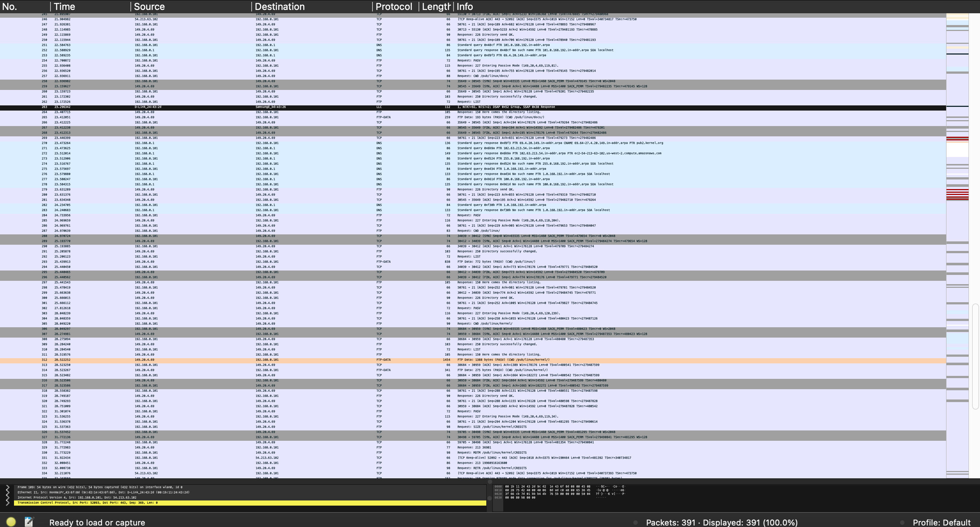The image size is (980, 527).
Task: Add a capture comment with pencil icon
Action: (x=28, y=522)
